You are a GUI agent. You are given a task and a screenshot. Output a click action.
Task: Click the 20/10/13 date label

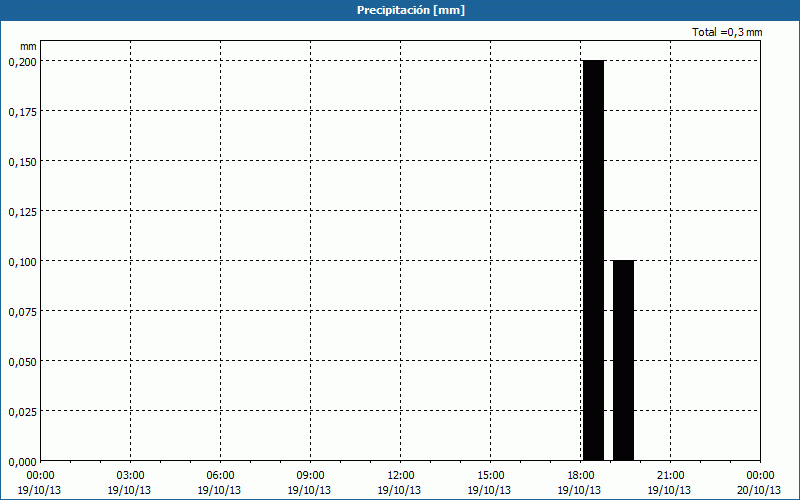(759, 490)
